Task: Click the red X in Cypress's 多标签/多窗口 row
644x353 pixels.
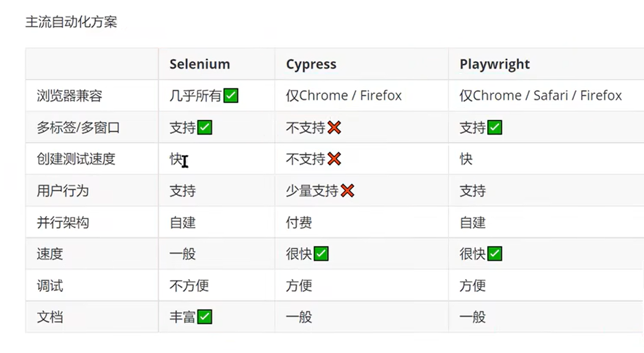Action: tap(334, 127)
